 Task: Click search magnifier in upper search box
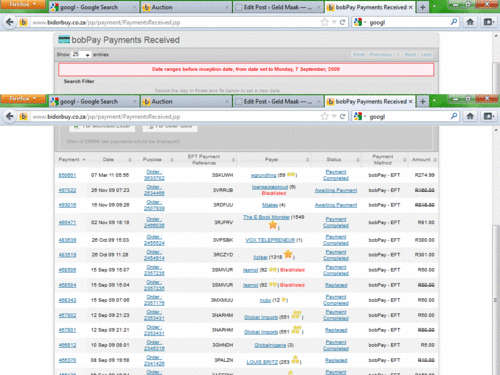[x=454, y=22]
